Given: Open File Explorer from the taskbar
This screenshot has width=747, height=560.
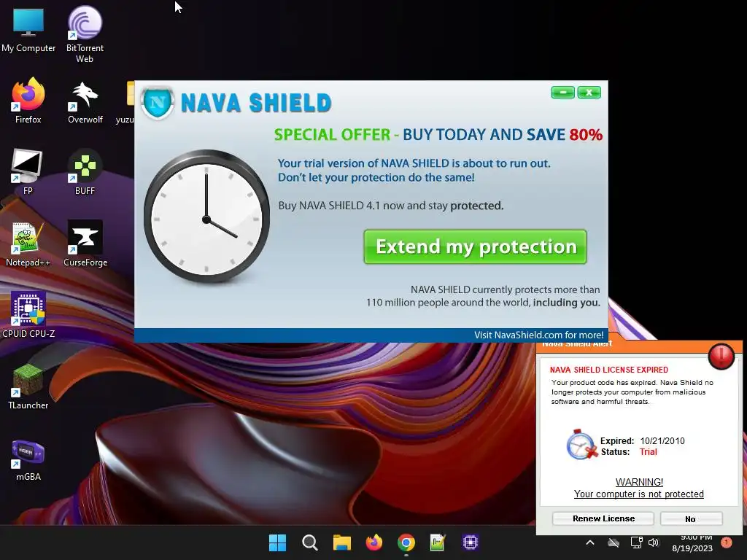Looking at the screenshot, I should point(342,542).
